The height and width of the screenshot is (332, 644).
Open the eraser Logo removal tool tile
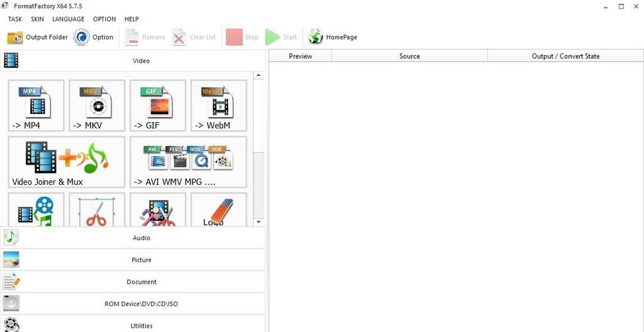(x=218, y=209)
